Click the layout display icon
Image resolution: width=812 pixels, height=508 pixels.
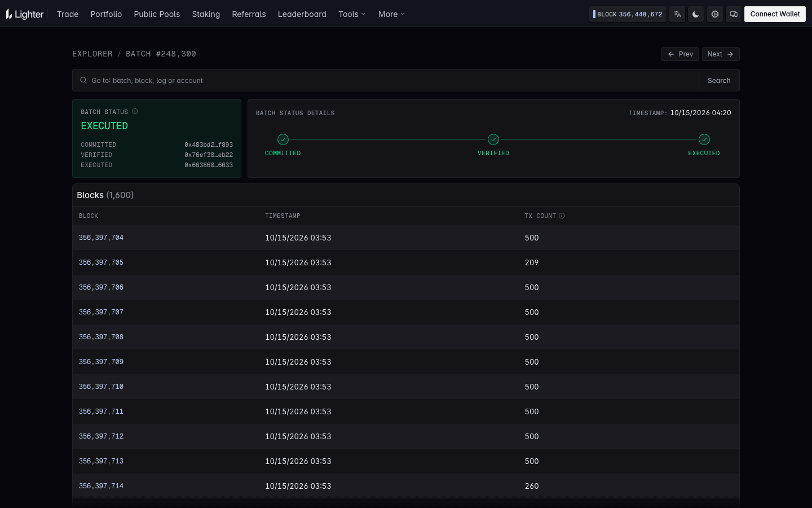point(734,14)
